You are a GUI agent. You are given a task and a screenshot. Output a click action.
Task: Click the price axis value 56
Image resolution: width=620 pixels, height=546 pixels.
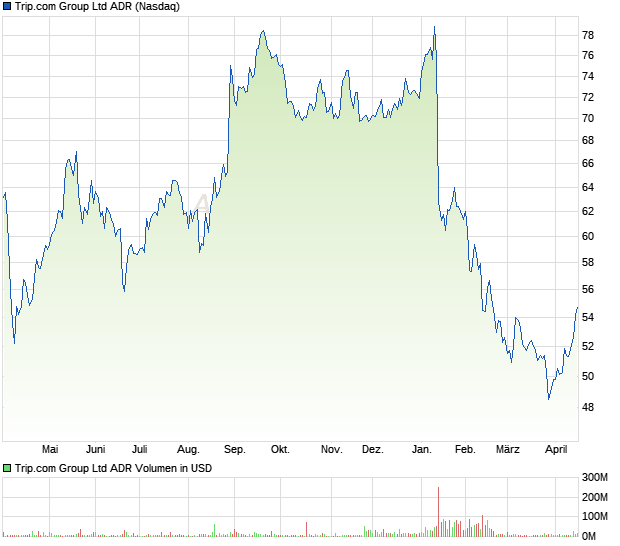click(588, 289)
